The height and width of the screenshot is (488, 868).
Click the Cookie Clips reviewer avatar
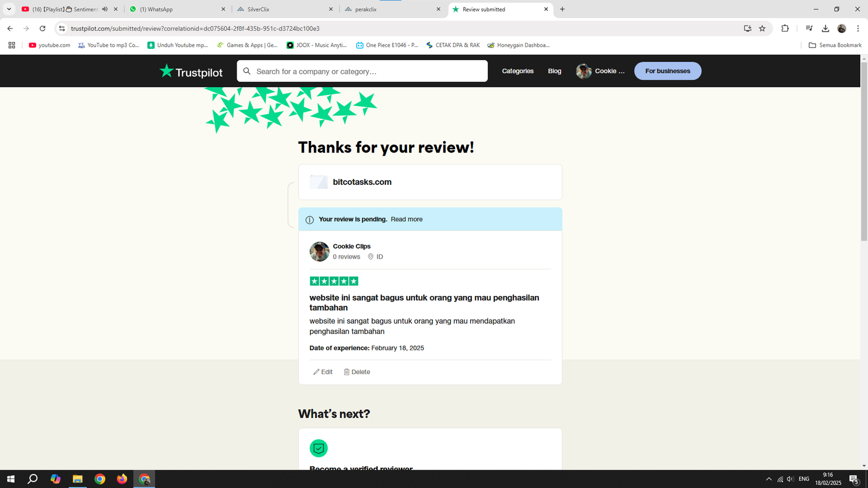[x=320, y=252]
